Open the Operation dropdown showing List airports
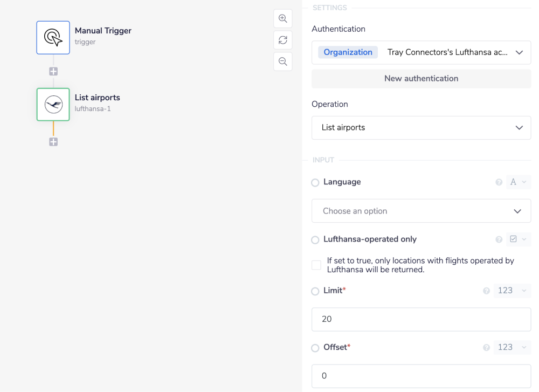539x392 pixels. [421, 128]
